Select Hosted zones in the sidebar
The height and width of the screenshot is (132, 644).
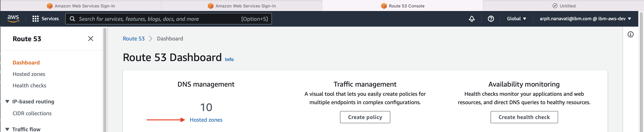tap(29, 74)
